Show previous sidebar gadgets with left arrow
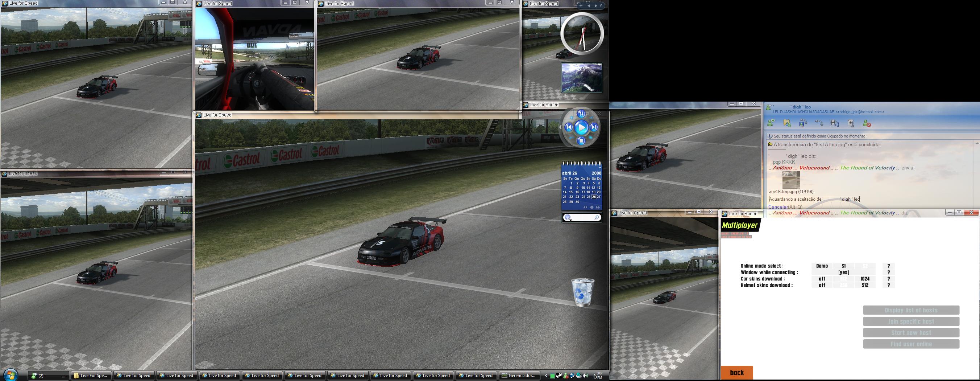The width and height of the screenshot is (980, 381). tap(589, 6)
